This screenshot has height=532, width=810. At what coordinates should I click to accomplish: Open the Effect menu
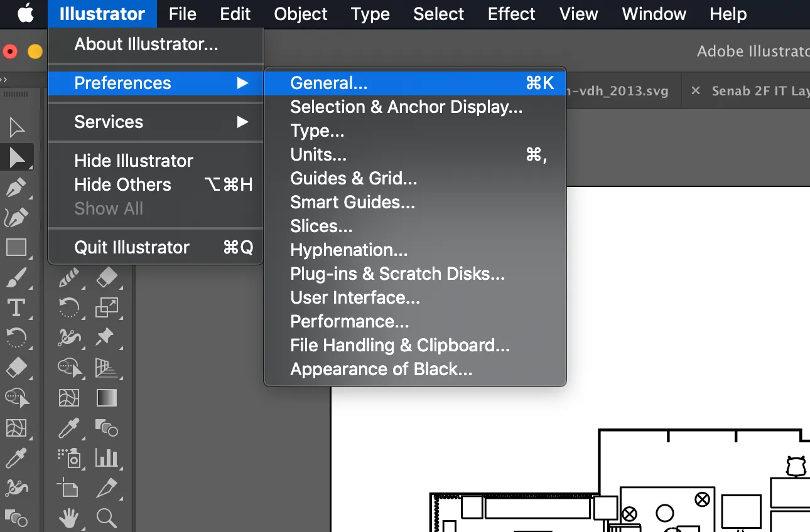coord(510,14)
